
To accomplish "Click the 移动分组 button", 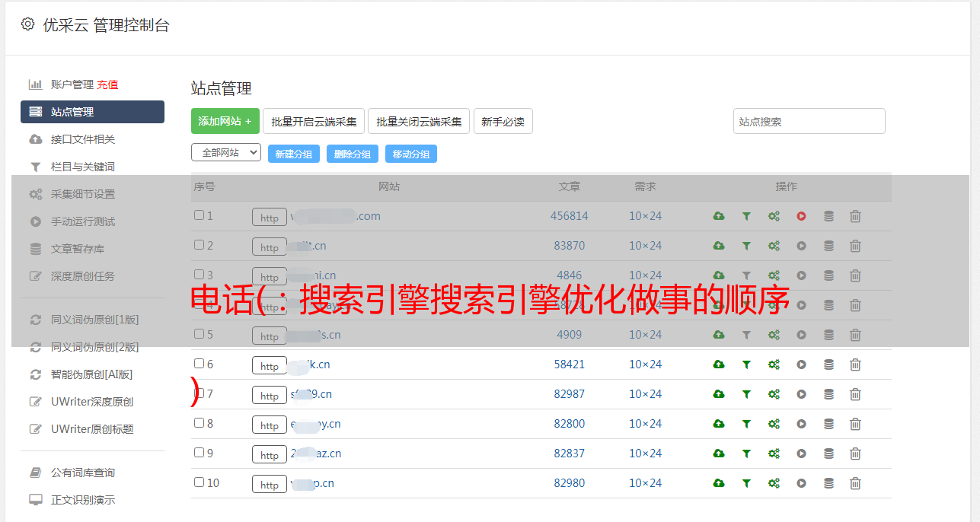I will [x=411, y=154].
